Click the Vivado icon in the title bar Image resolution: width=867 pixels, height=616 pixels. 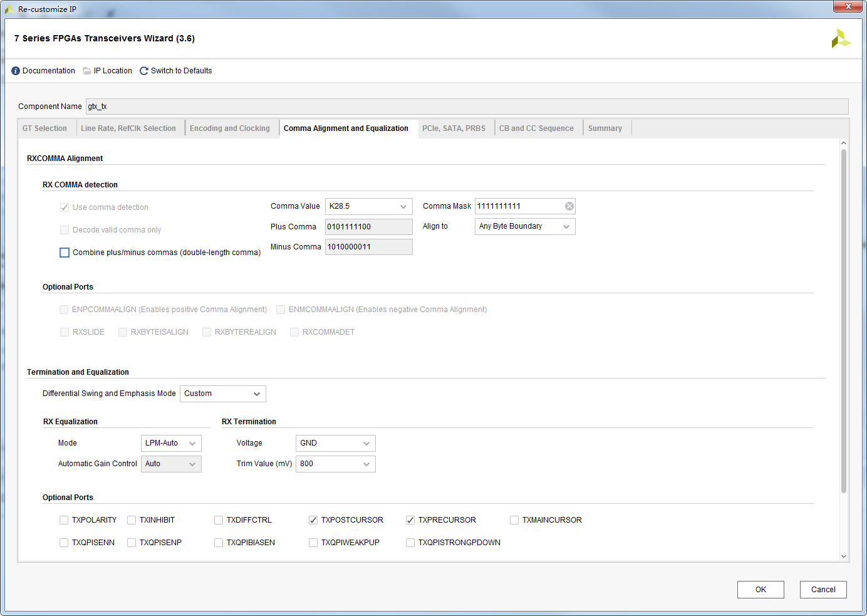[9, 9]
